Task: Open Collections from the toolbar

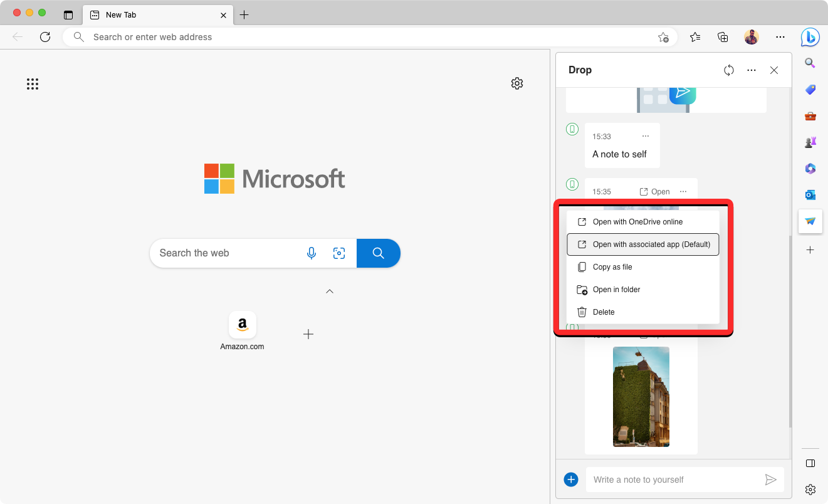Action: [x=723, y=37]
